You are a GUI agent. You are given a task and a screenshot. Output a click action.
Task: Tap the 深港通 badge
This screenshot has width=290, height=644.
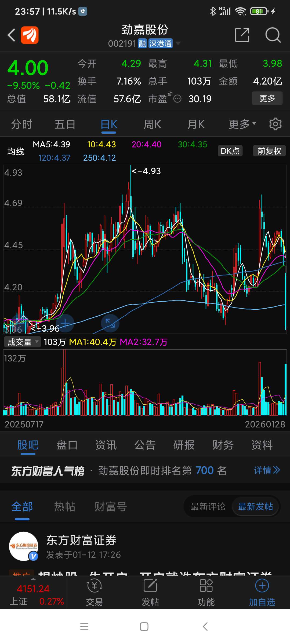tap(160, 43)
